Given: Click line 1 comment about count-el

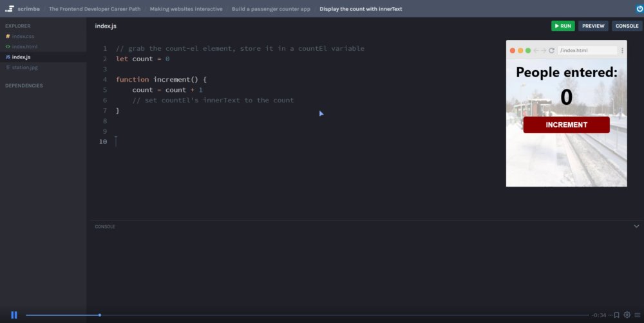Looking at the screenshot, I should point(240,48).
